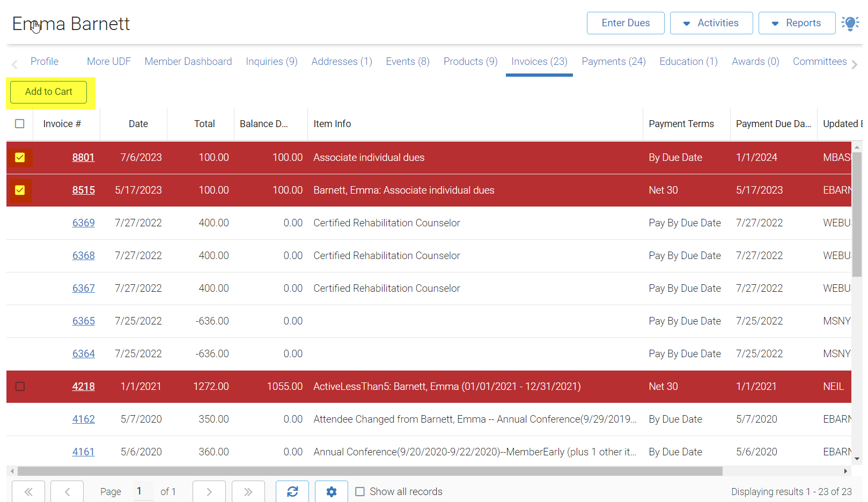Uncheck the invoice 8801 checkbox
Viewport: 868px width, 502px height.
tap(20, 158)
